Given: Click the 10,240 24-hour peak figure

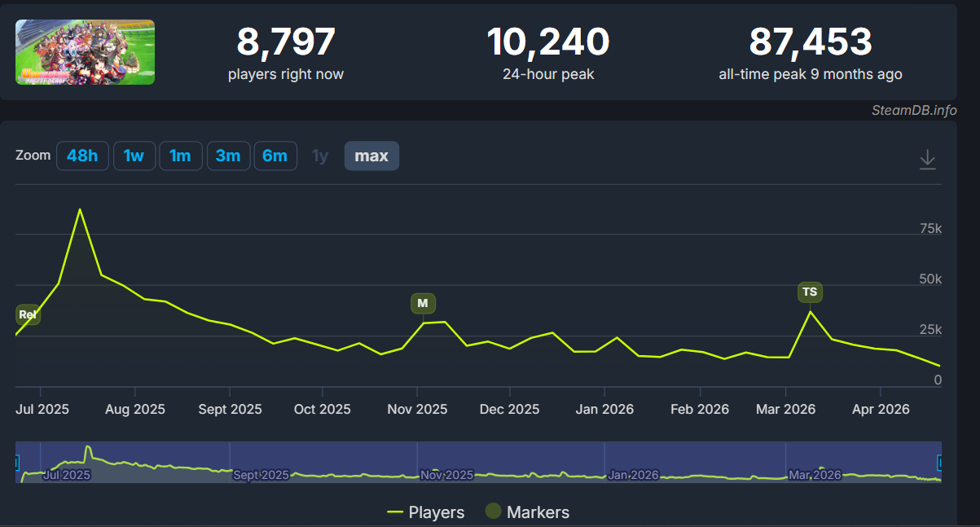Looking at the screenshot, I should click(548, 42).
